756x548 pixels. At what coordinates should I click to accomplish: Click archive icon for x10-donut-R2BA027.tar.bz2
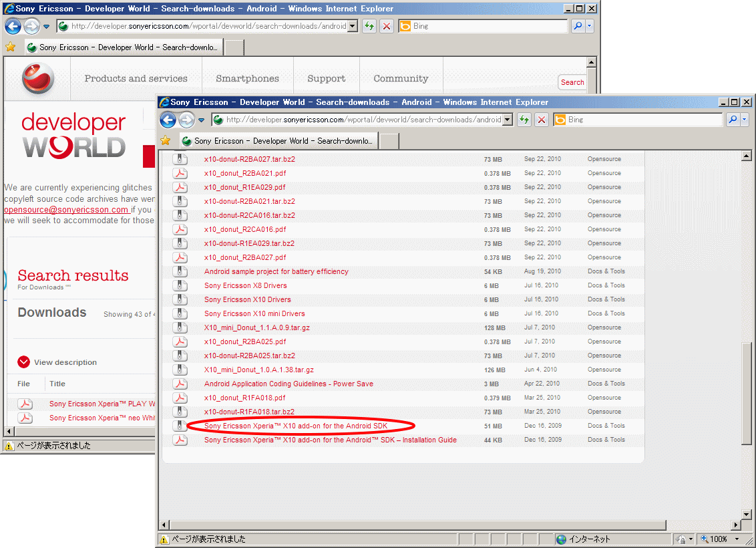click(180, 159)
